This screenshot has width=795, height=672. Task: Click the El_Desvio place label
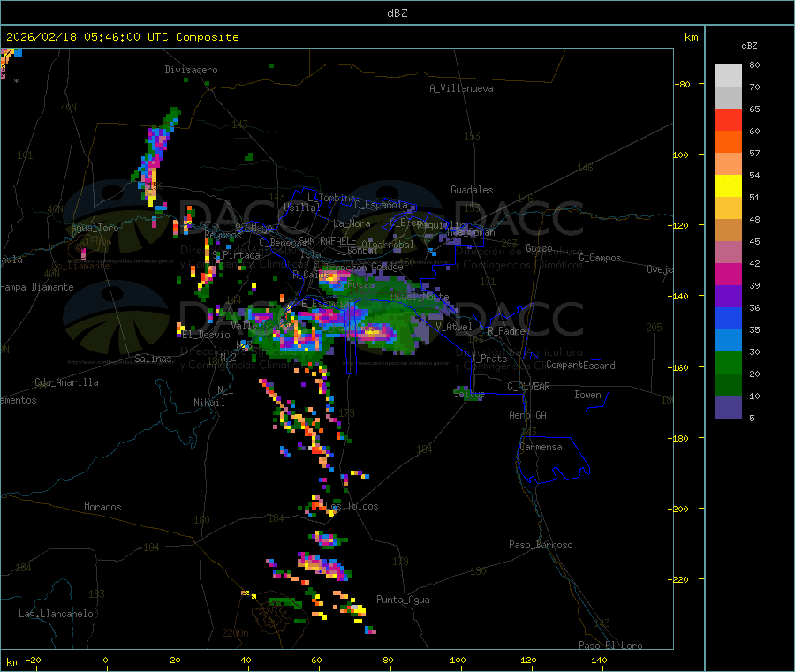[207, 335]
